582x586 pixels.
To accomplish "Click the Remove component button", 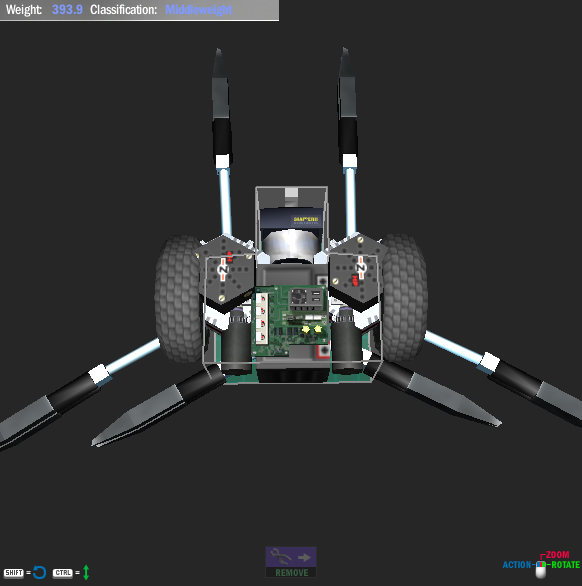I will (x=291, y=562).
